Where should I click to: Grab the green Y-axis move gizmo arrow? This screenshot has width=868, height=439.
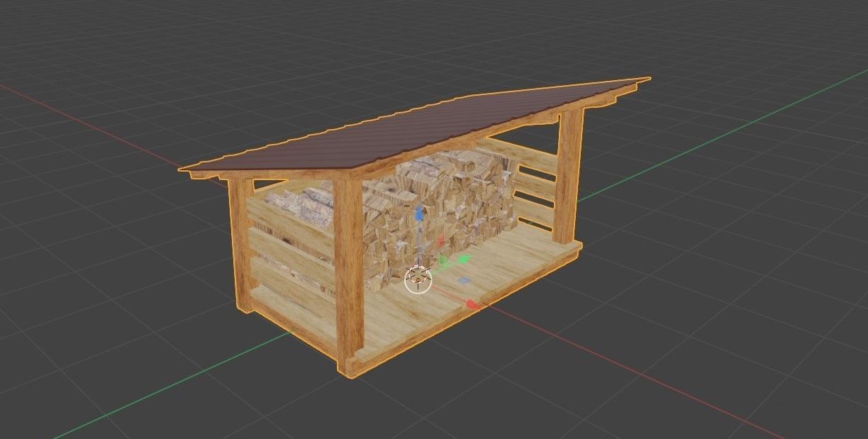click(x=464, y=259)
